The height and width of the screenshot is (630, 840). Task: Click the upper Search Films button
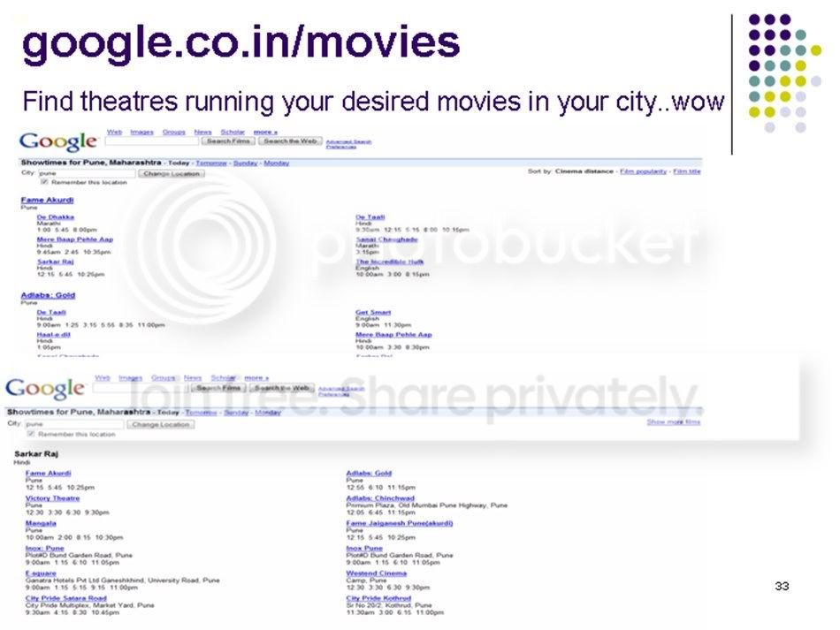(229, 141)
